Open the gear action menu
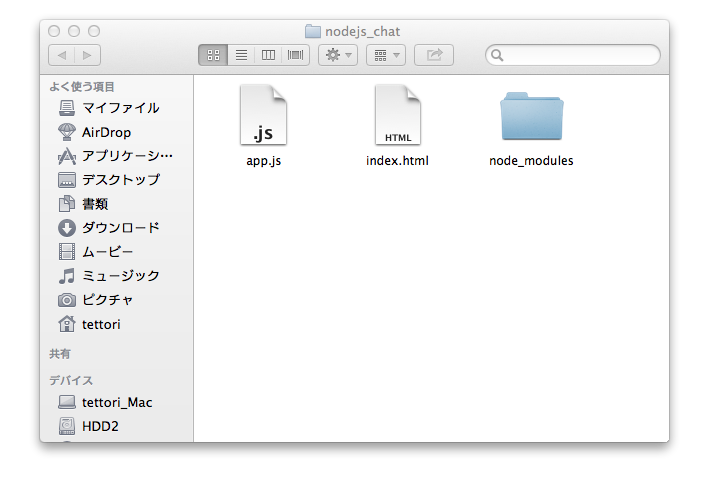 (338, 55)
